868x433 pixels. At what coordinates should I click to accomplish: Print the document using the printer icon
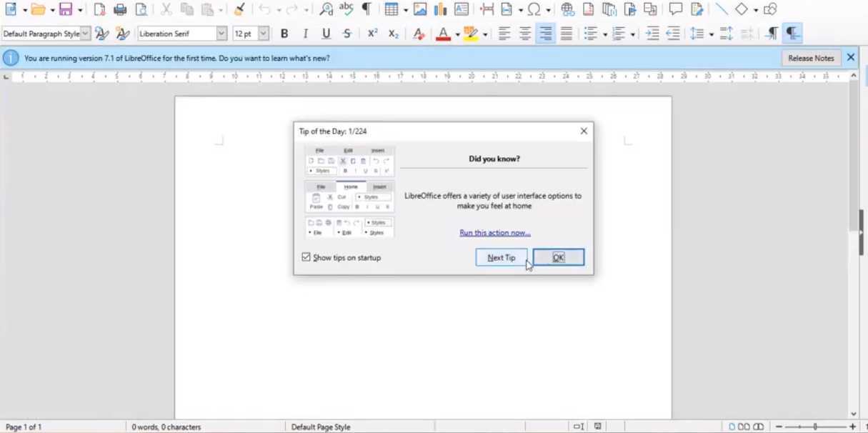click(x=121, y=9)
